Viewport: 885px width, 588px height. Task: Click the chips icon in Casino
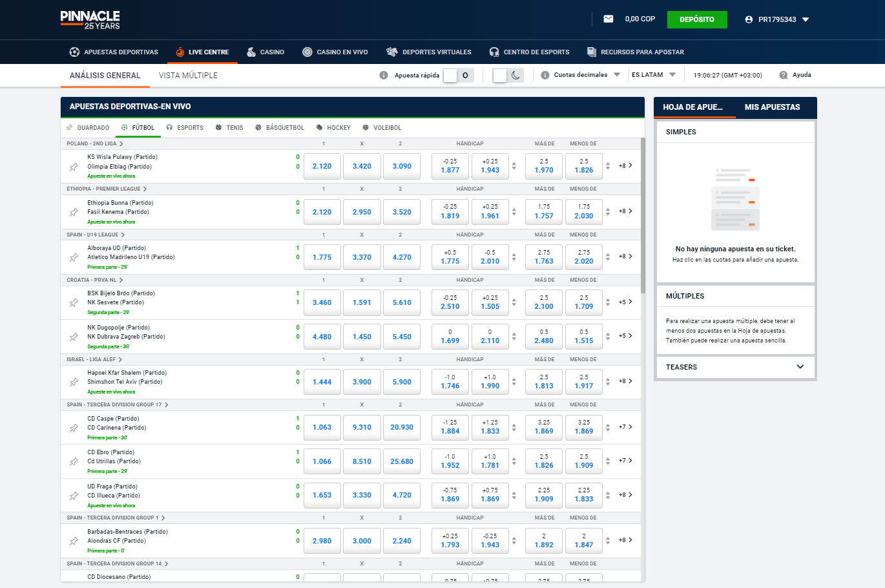pos(251,52)
